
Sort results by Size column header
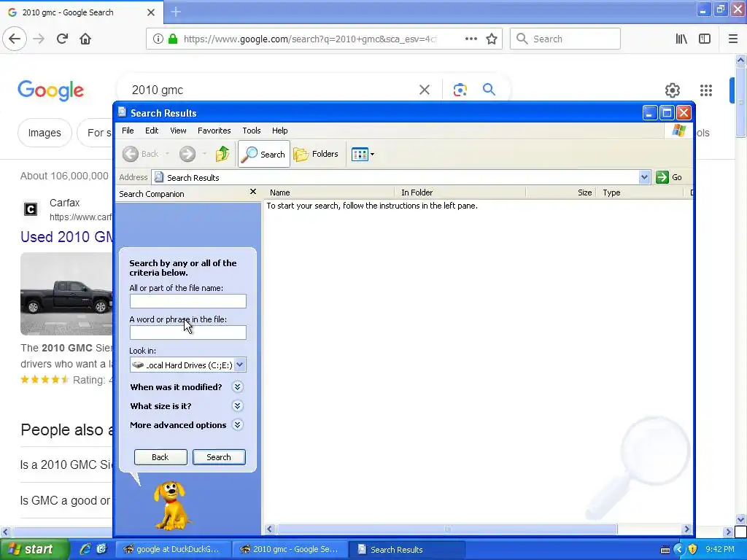click(561, 192)
